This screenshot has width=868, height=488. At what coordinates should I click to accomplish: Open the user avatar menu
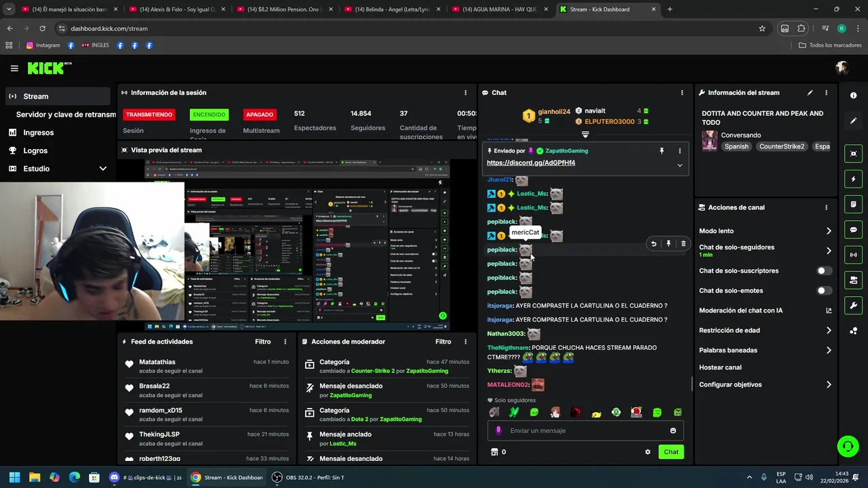coord(842,68)
